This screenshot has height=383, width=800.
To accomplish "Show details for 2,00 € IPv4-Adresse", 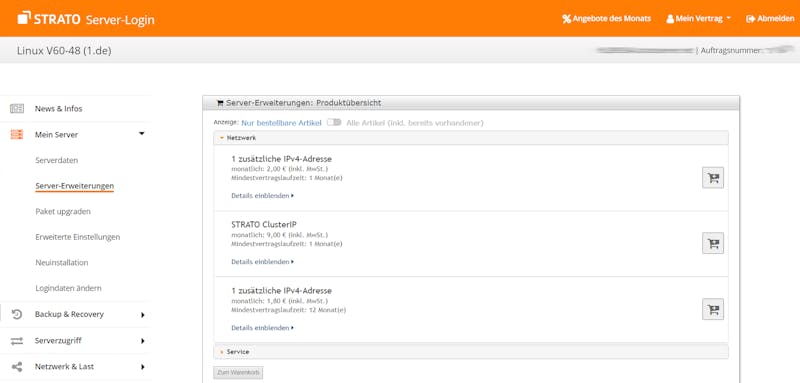I will click(262, 196).
